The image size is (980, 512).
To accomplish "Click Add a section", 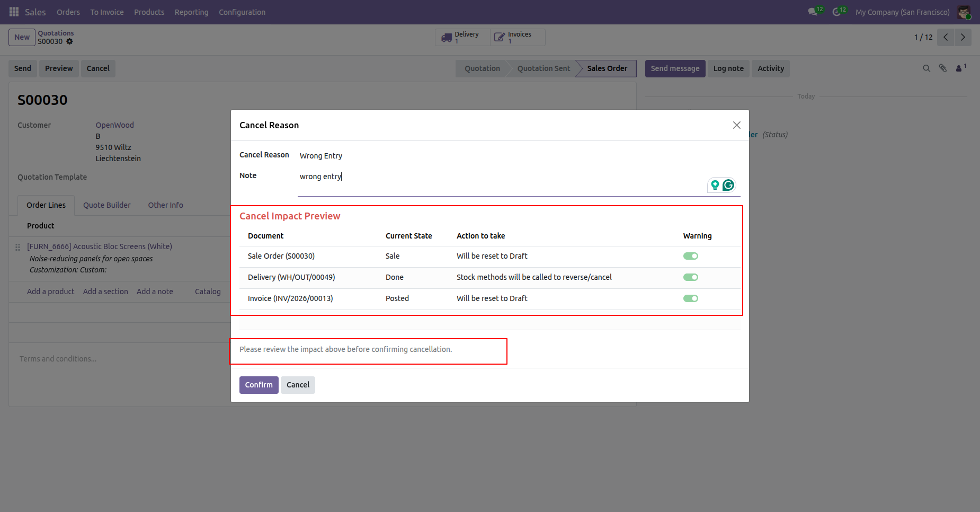I will click(x=105, y=292).
